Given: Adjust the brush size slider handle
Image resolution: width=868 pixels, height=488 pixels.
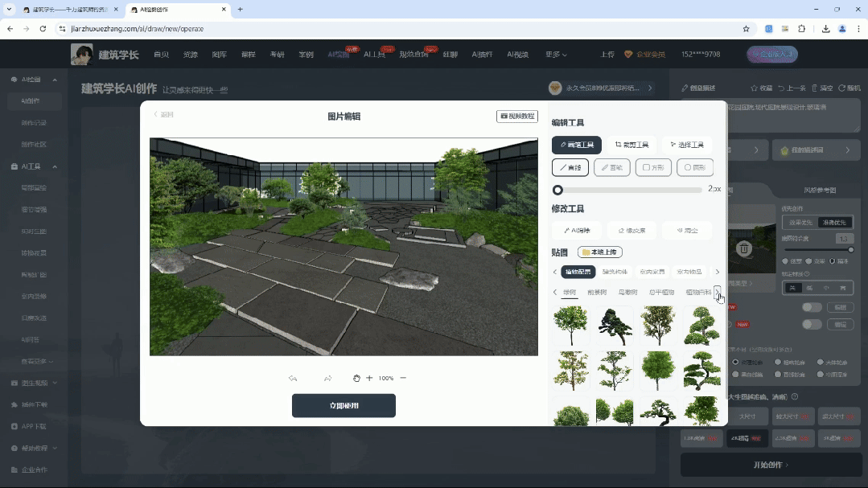Looking at the screenshot, I should point(557,190).
